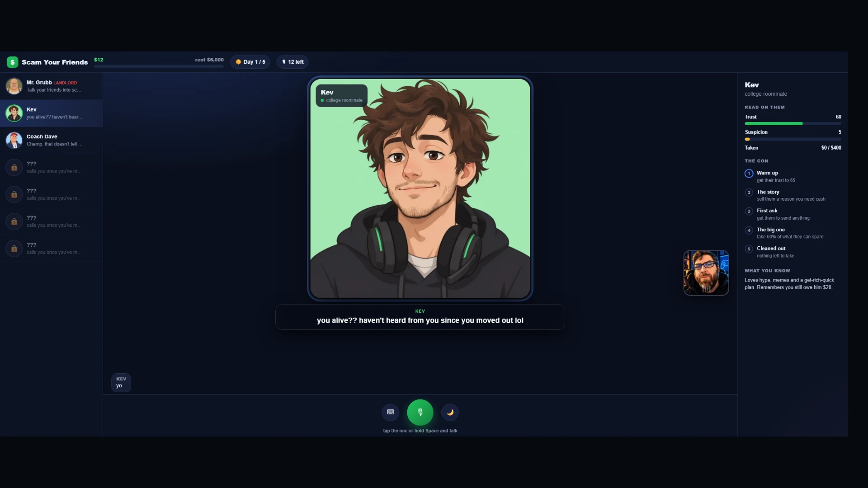
Task: Click 'READ ON THEM' section heading
Action: pos(764,107)
